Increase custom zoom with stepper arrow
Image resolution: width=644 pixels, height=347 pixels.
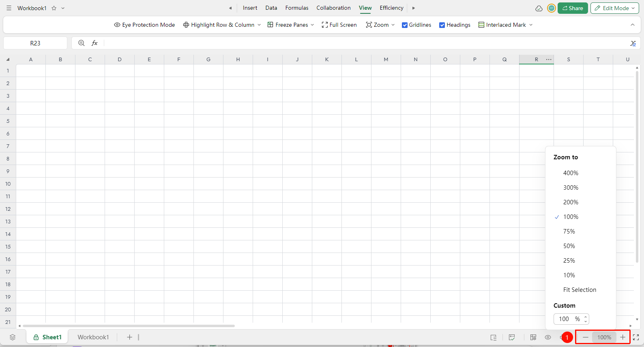[x=586, y=317]
